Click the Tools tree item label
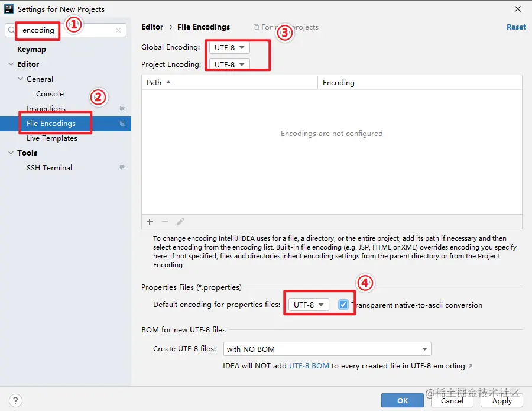Screen dimensions: 532x411 click(x=27, y=153)
